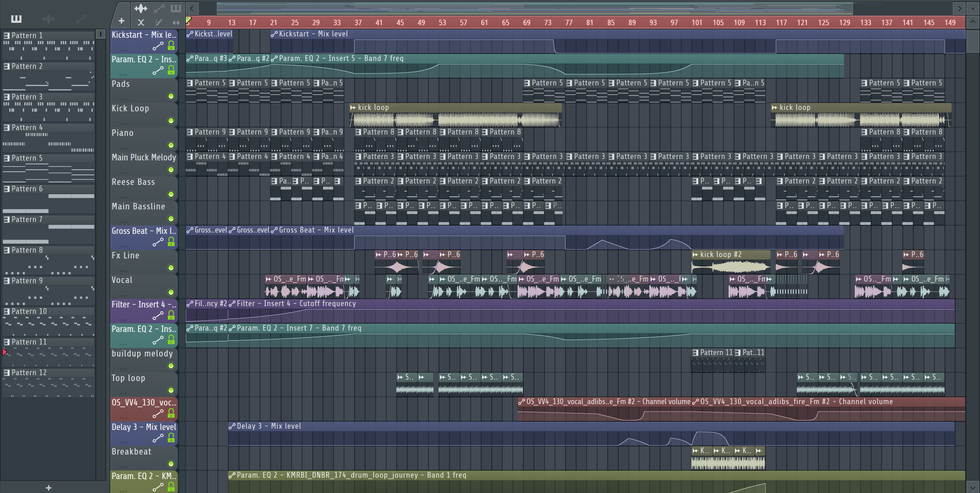Mute the Vocal track with the green LED
This screenshot has height=493, width=980.
coord(171,292)
